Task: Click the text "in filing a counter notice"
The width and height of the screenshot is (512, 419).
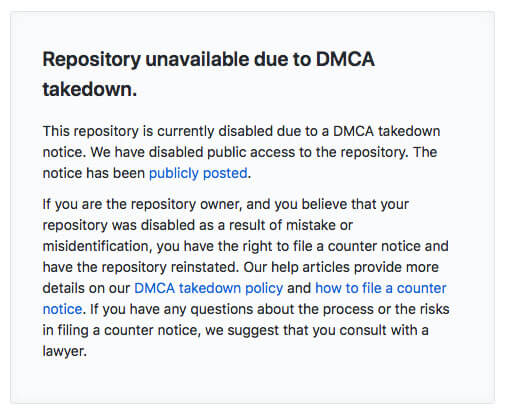Action: click(122, 330)
